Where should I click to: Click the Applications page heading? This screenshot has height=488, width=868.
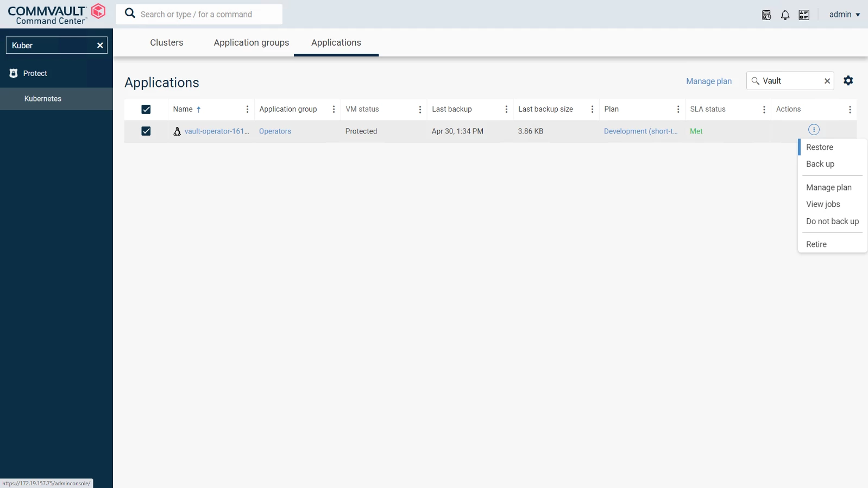point(162,83)
